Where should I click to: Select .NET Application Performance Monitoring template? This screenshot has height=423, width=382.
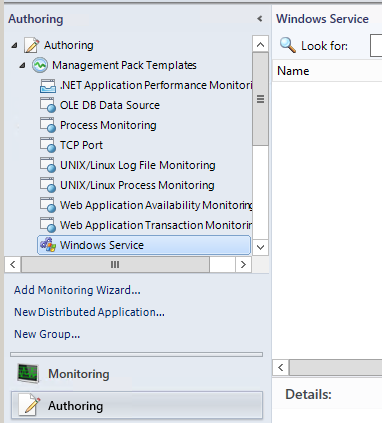click(x=156, y=85)
